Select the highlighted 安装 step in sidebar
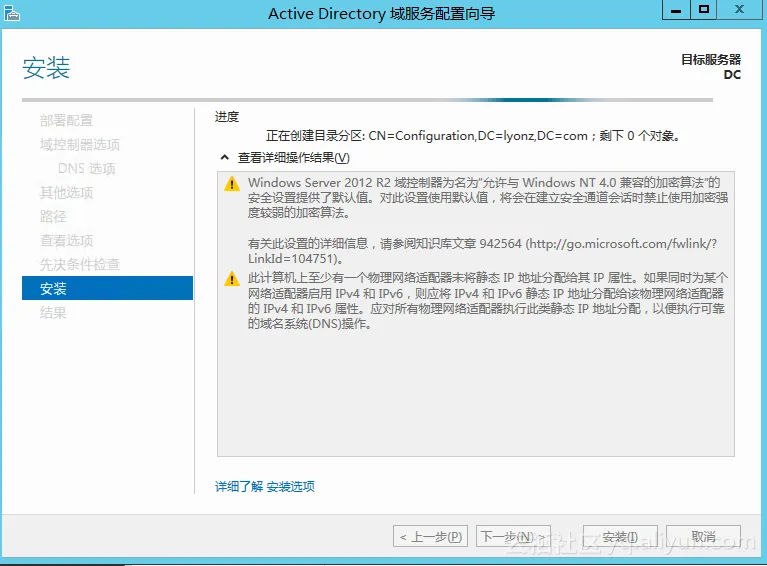The width and height of the screenshot is (767, 566). [x=108, y=288]
